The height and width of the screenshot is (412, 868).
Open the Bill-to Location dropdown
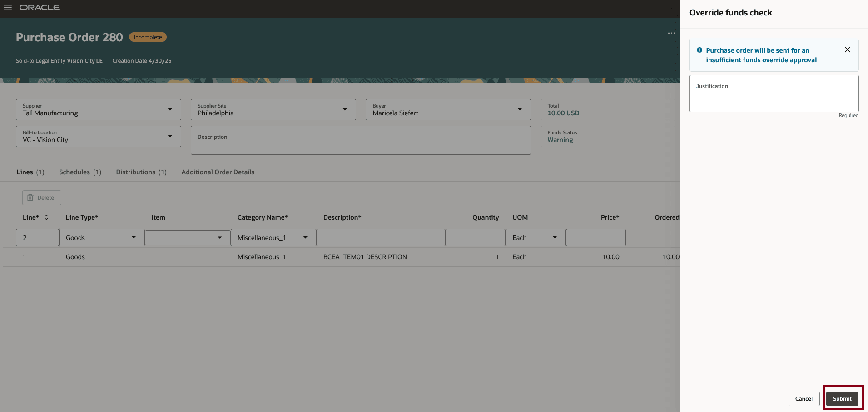[169, 136]
